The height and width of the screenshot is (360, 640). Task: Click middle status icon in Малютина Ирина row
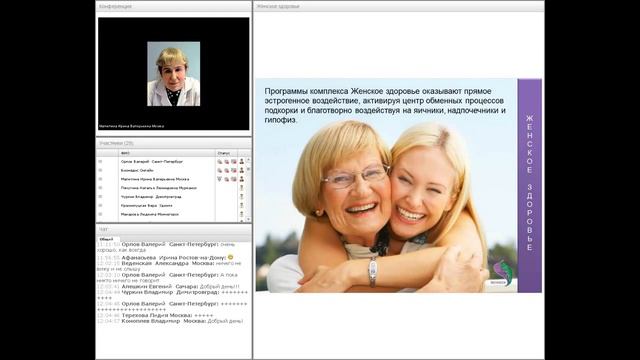click(x=227, y=179)
